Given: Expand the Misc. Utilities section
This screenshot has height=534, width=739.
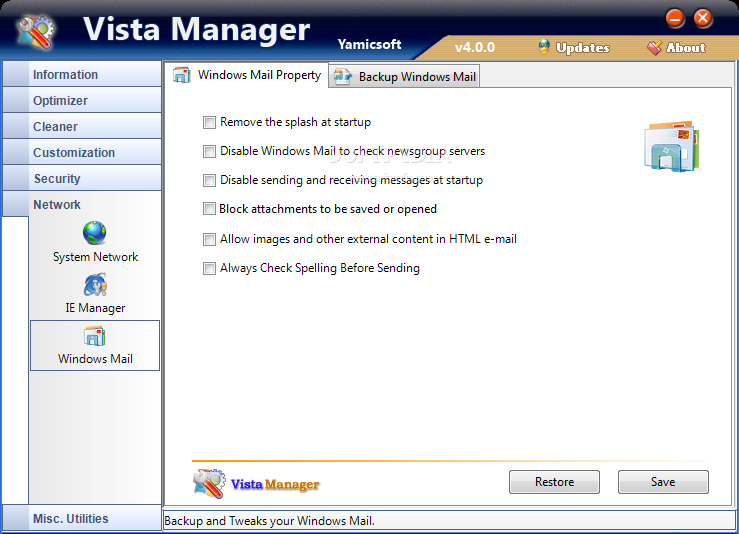Looking at the screenshot, I should [x=82, y=518].
